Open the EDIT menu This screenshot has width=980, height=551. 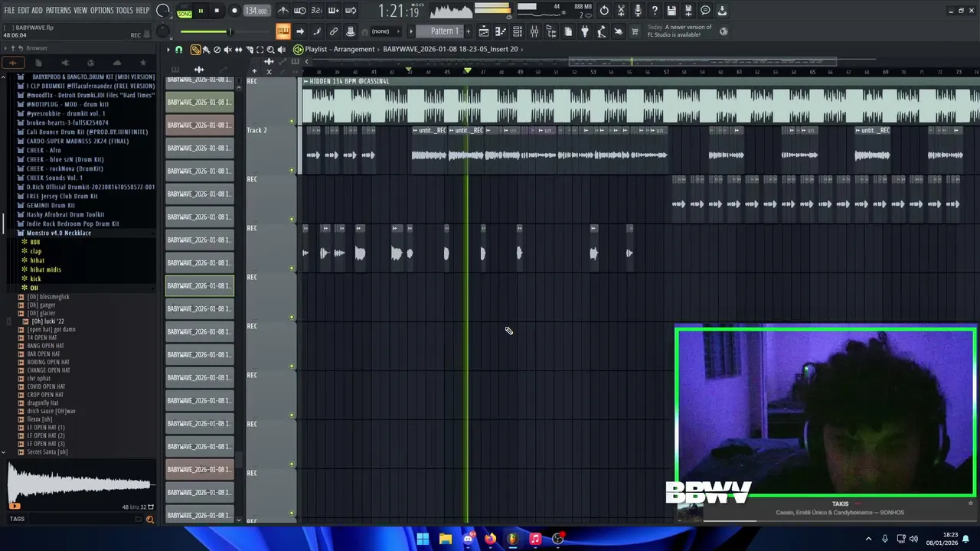pos(24,11)
